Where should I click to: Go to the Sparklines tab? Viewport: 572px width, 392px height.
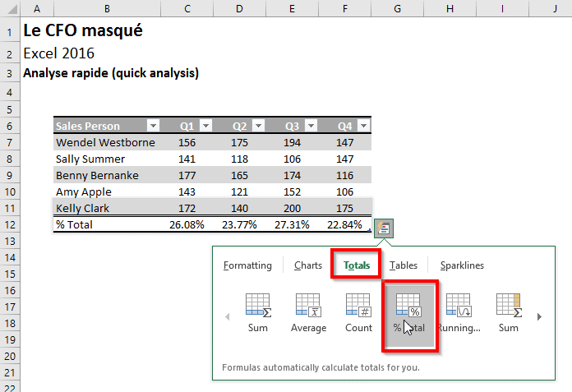(462, 265)
